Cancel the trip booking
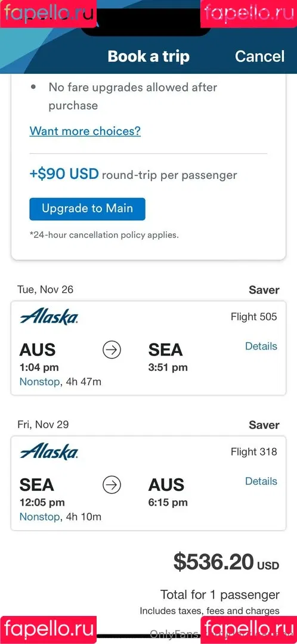297x644 pixels. pos(259,56)
